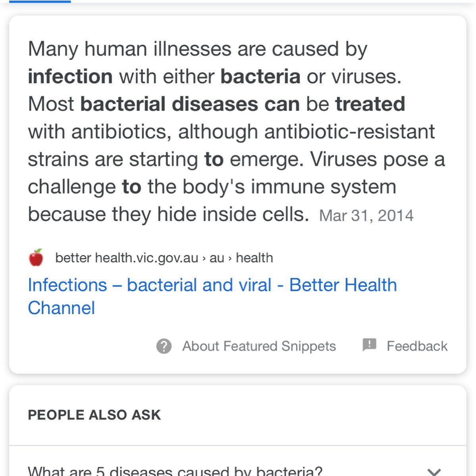
Task: Click the "health" breadcrumb segment
Action: (254, 258)
